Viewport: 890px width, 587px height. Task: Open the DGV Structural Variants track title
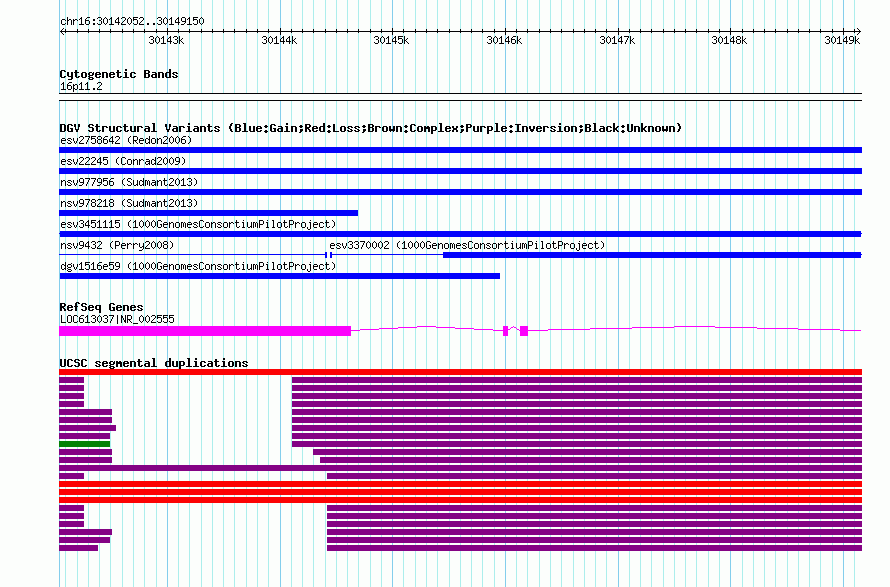pos(371,128)
